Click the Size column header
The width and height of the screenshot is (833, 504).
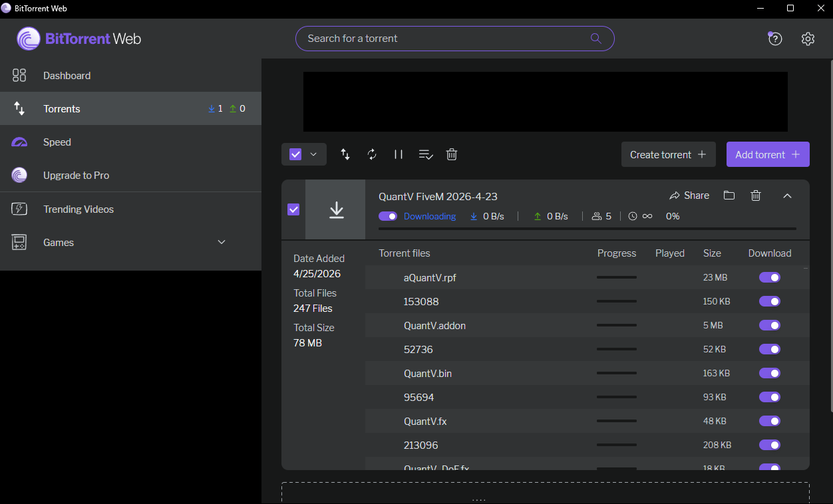712,253
